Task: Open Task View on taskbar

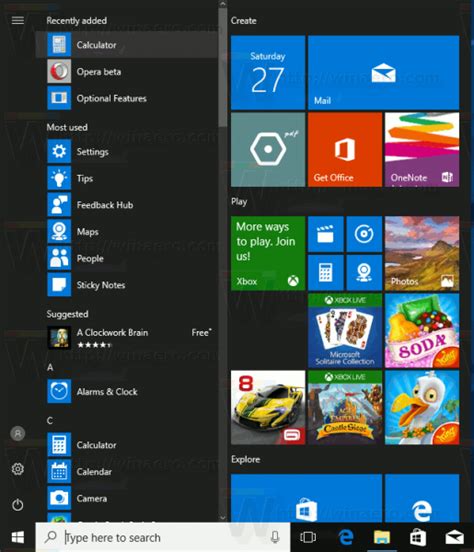Action: (x=308, y=537)
